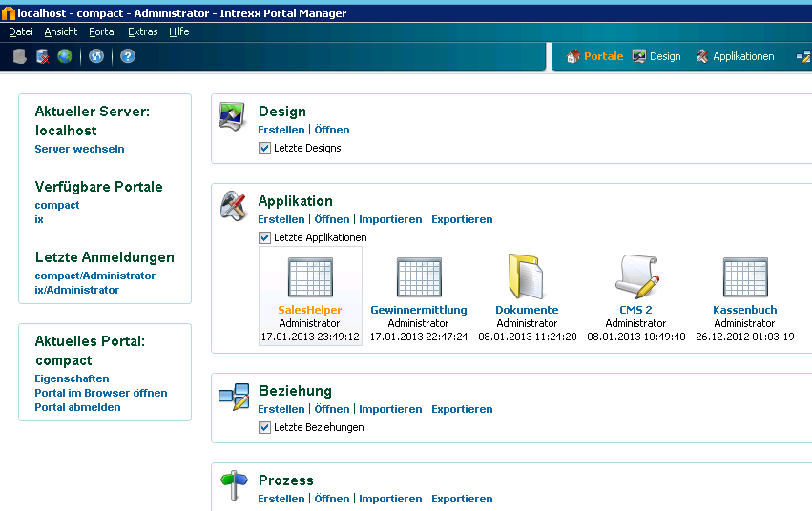
Task: Click Importieren under Beziehung
Action: (390, 409)
